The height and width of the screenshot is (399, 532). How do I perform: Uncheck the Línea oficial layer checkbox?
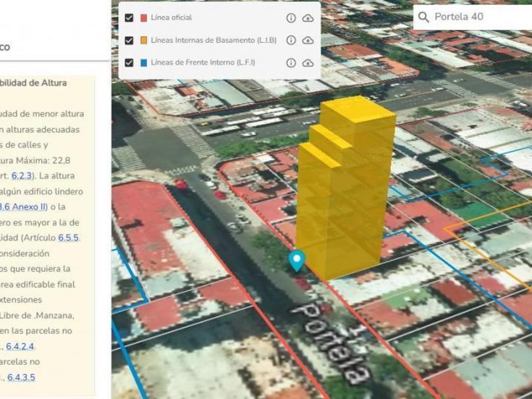(129, 18)
